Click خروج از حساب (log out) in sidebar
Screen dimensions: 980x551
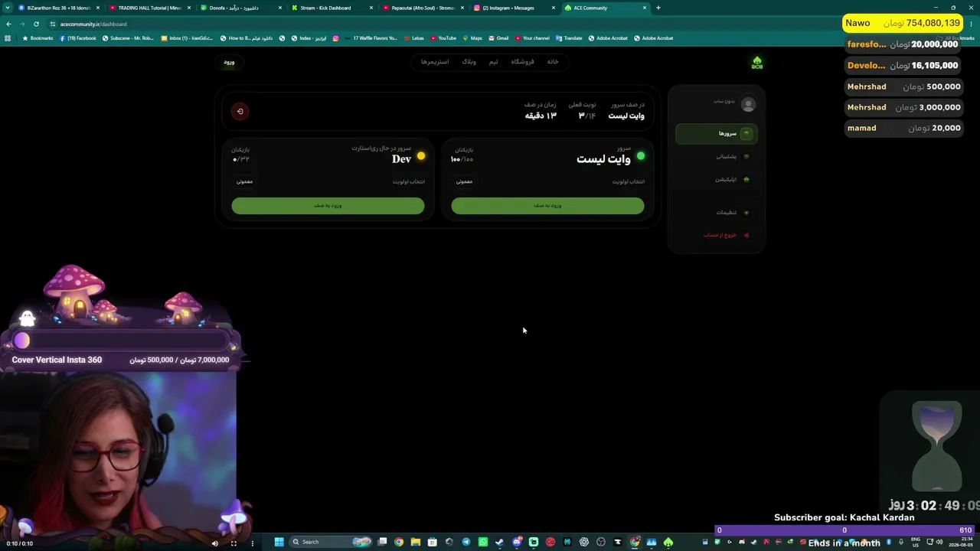(717, 235)
